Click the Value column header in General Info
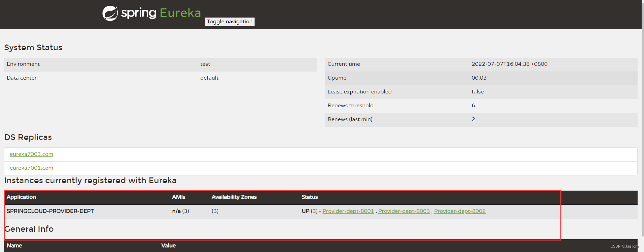644x252 pixels. (x=168, y=246)
